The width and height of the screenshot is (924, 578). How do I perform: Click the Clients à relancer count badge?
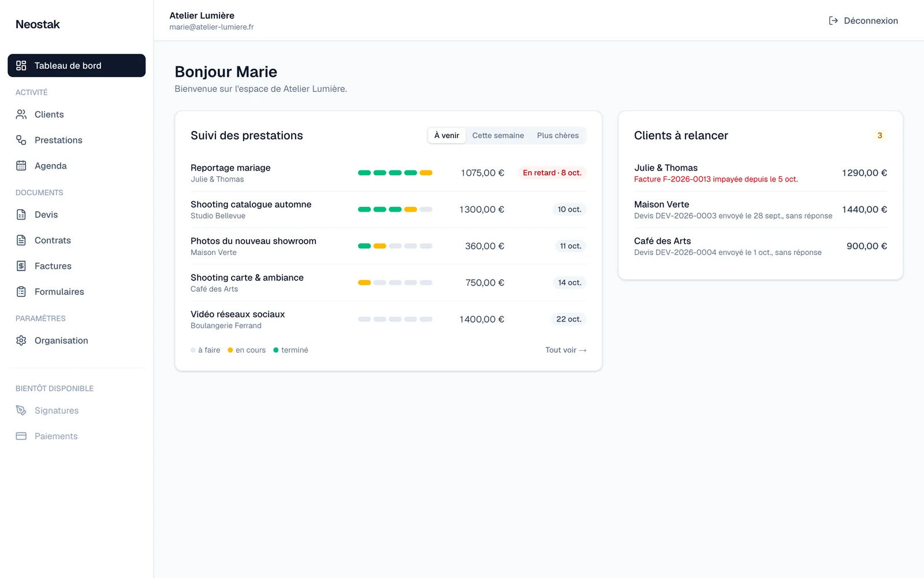click(x=880, y=136)
